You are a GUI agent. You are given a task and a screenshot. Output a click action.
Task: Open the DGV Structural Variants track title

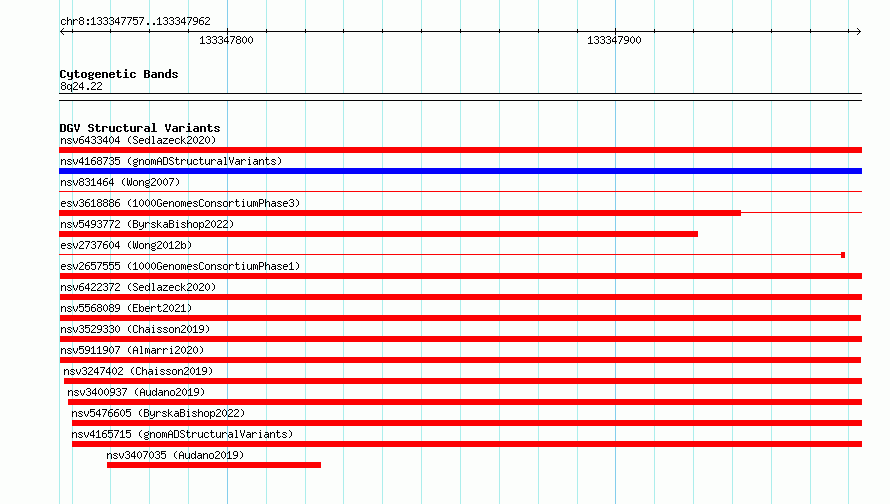140,128
